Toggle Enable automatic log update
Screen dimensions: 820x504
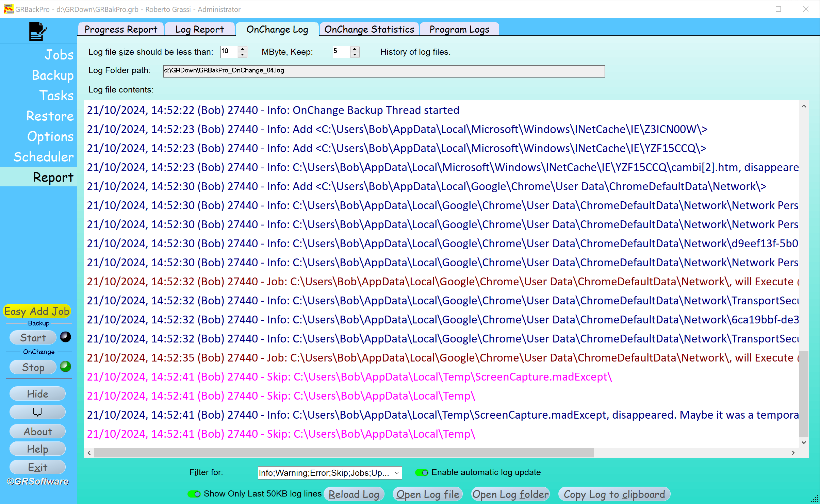(x=422, y=472)
